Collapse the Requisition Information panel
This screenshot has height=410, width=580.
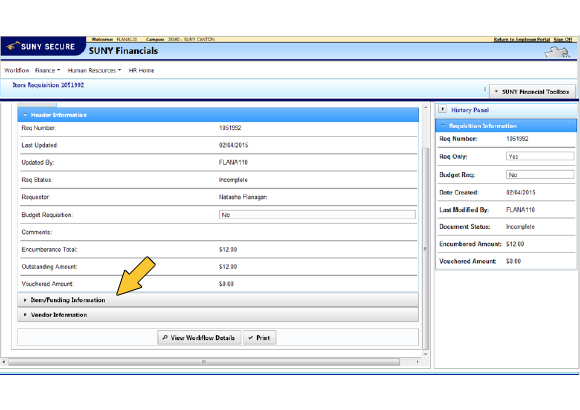[506, 126]
